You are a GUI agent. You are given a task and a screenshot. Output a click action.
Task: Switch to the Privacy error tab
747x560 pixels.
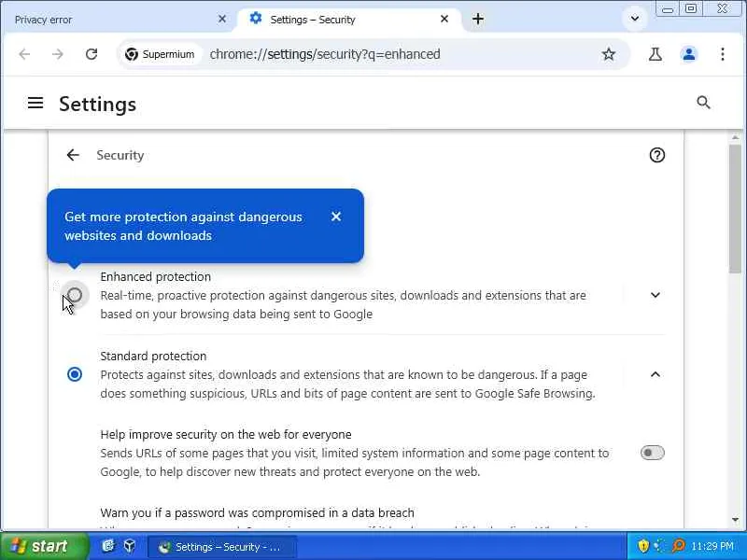[x=112, y=20]
